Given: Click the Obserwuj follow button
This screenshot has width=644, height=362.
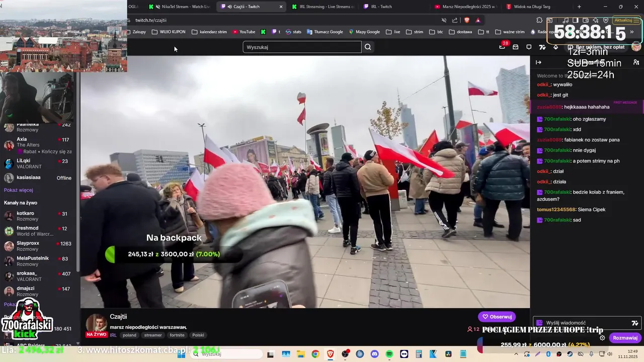Looking at the screenshot, I should pos(497,317).
